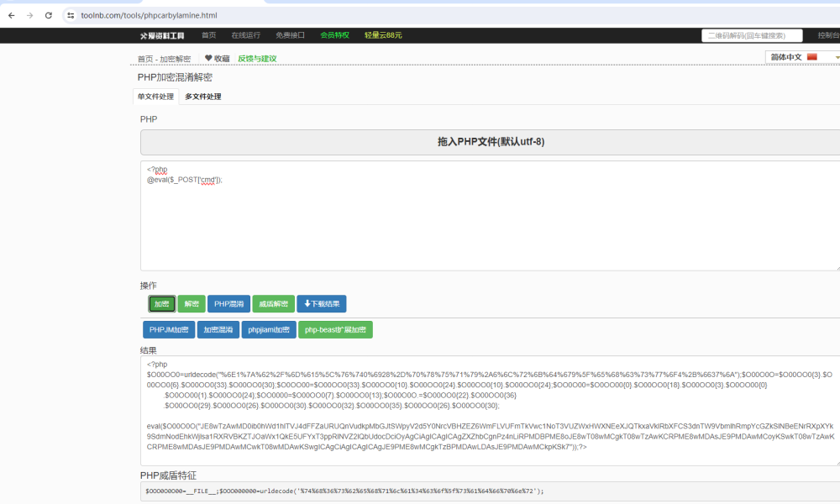Click the blue 加密混淆 button
The width and height of the screenshot is (840, 504).
tap(218, 329)
